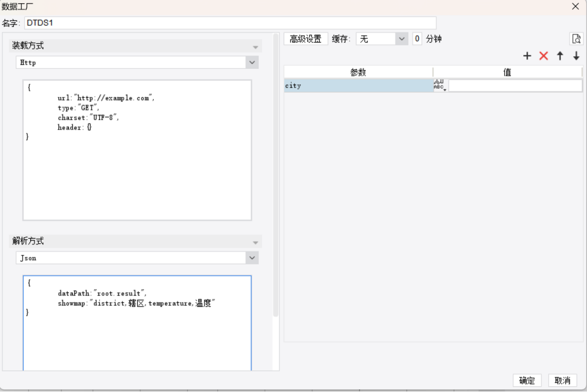Confirm with the 确定 button

pos(527,380)
